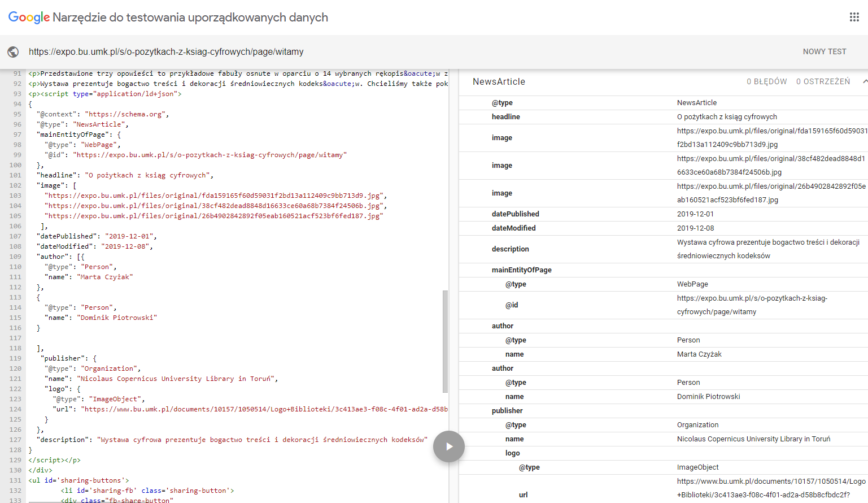This screenshot has height=503, width=868.
Task: Click second image URL starting 38cf482dead8848d1
Action: [771, 165]
